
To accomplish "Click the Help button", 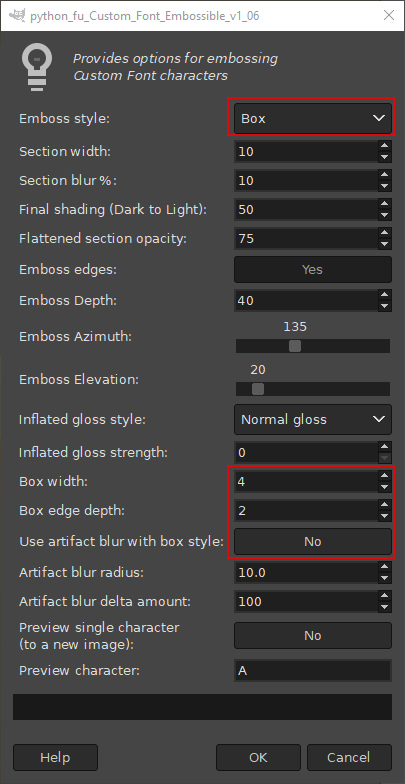I will 55,758.
